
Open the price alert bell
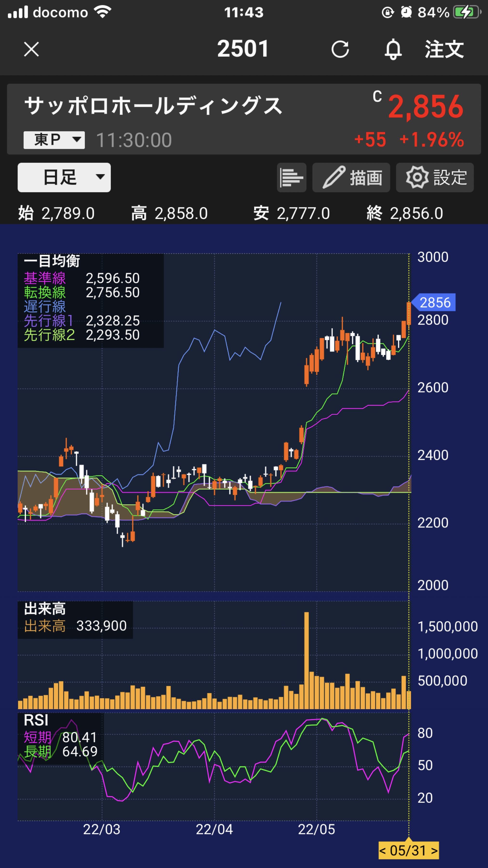coord(393,49)
